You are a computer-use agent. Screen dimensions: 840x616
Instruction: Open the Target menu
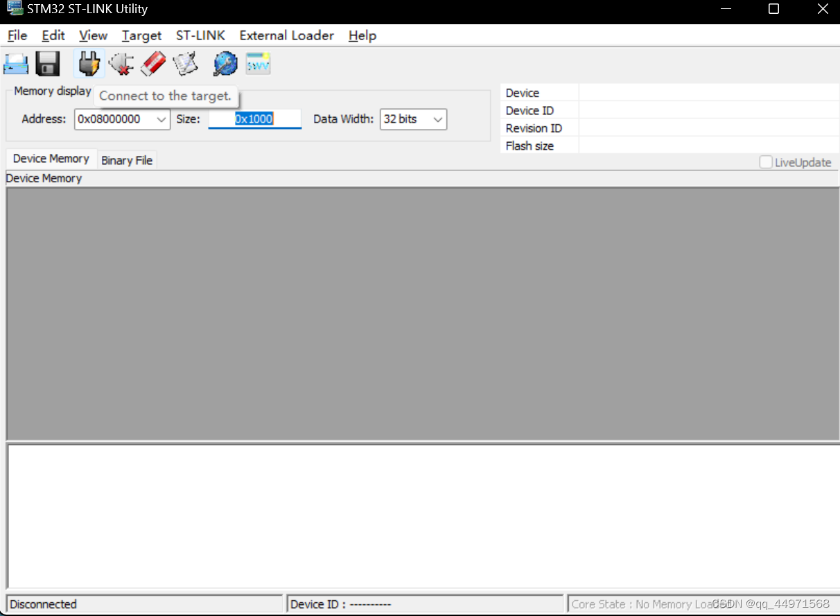141,35
